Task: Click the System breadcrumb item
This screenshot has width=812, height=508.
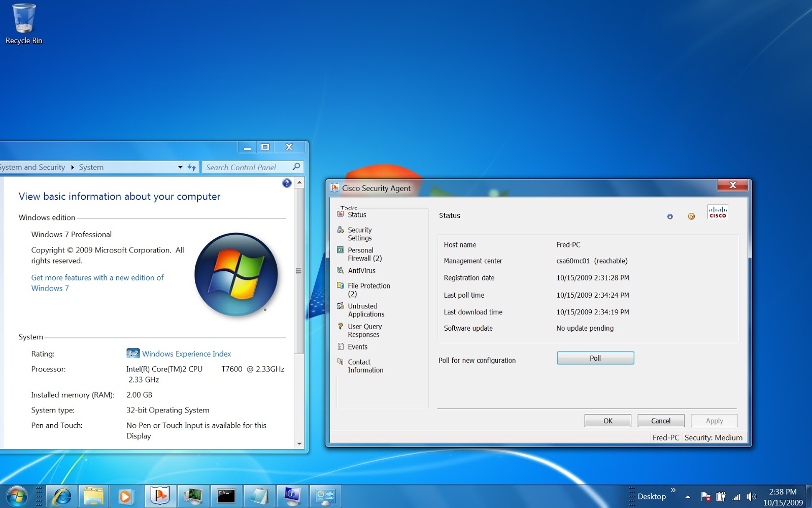Action: [91, 167]
